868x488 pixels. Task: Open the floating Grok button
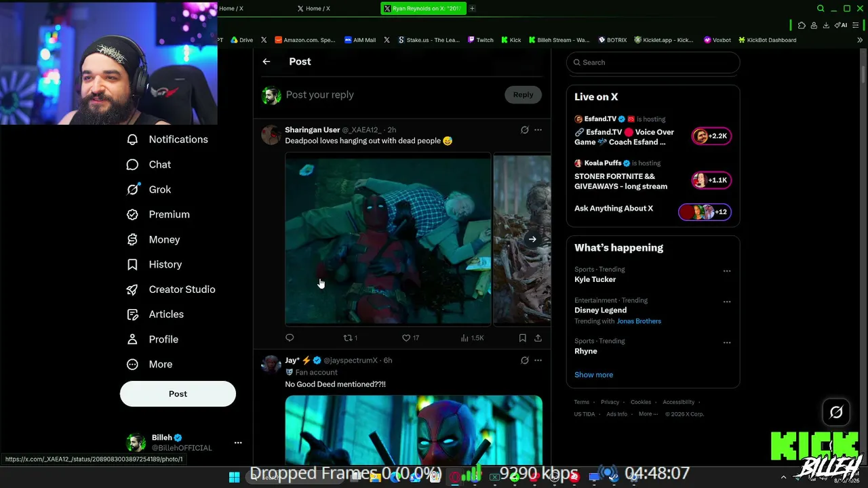(836, 412)
